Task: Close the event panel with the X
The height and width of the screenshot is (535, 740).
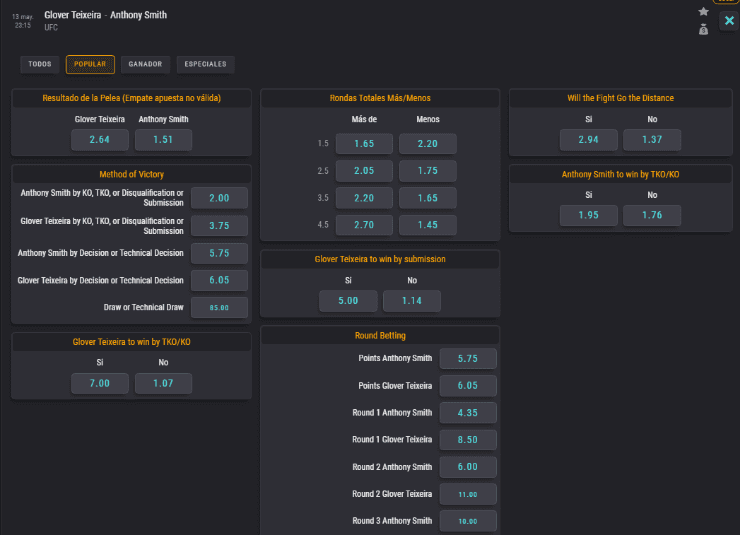Action: pyautogui.click(x=728, y=20)
